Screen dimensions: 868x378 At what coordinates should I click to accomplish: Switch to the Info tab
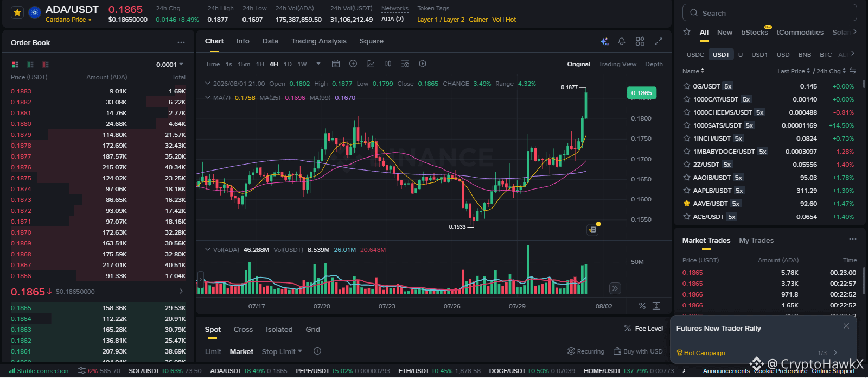point(243,41)
